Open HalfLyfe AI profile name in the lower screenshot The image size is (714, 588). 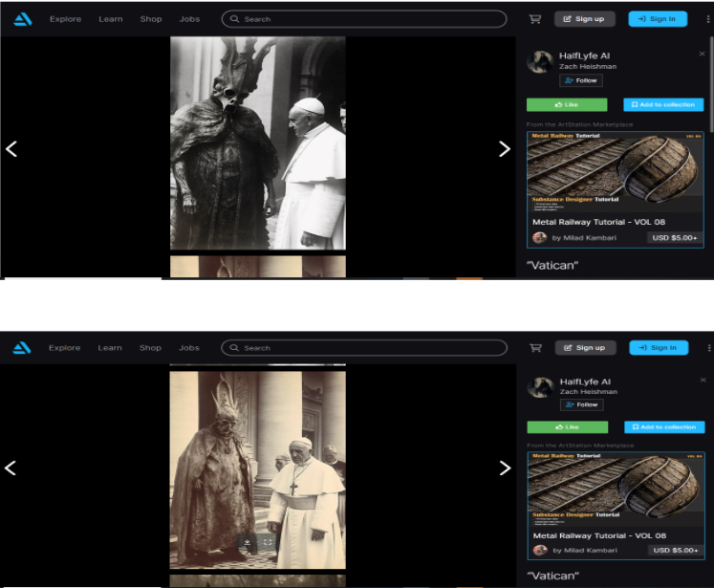585,381
